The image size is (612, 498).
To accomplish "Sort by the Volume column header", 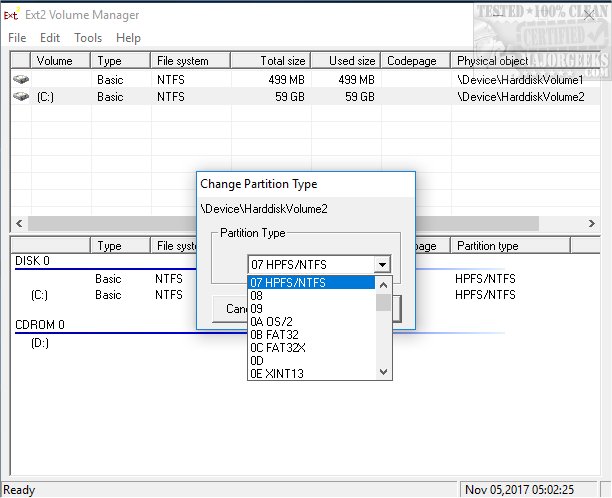I will (60, 60).
